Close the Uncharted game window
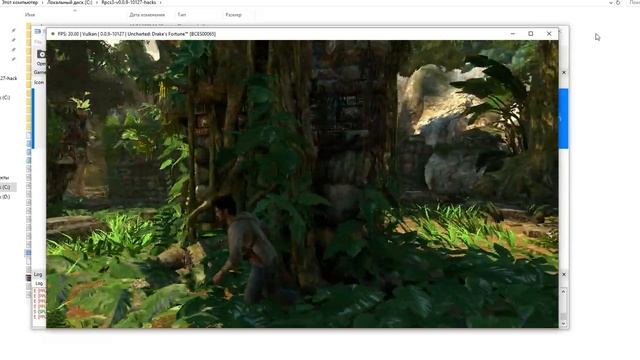The width and height of the screenshot is (640, 360). pos(549,34)
